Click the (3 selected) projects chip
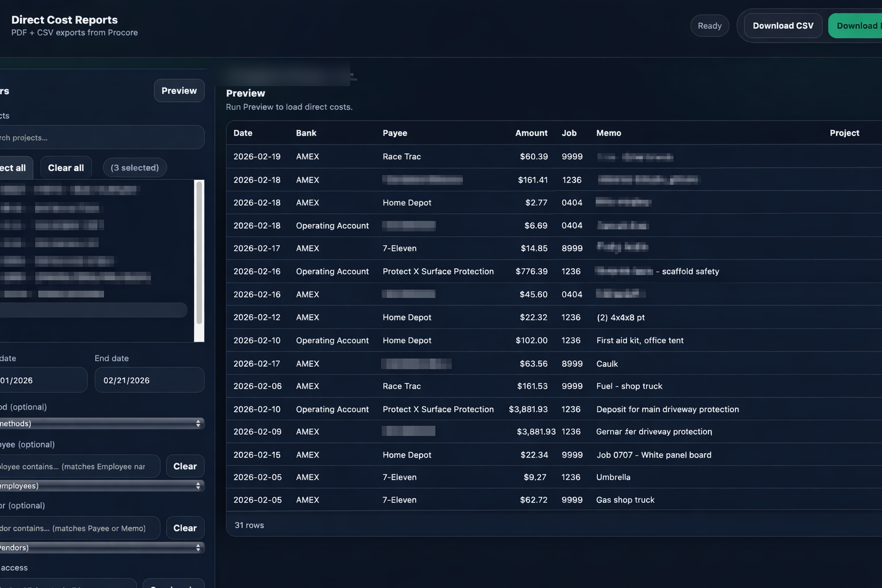Screen dimensions: 882x588 [134, 167]
